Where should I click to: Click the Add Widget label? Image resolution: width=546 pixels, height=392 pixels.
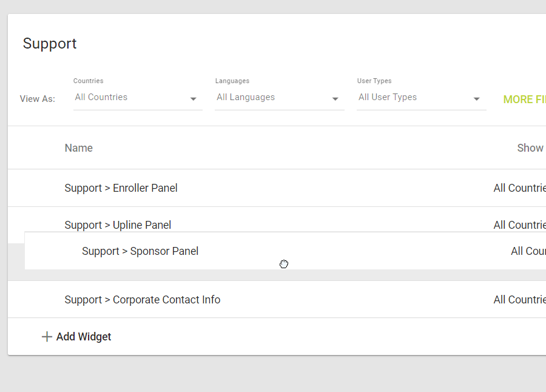click(84, 337)
